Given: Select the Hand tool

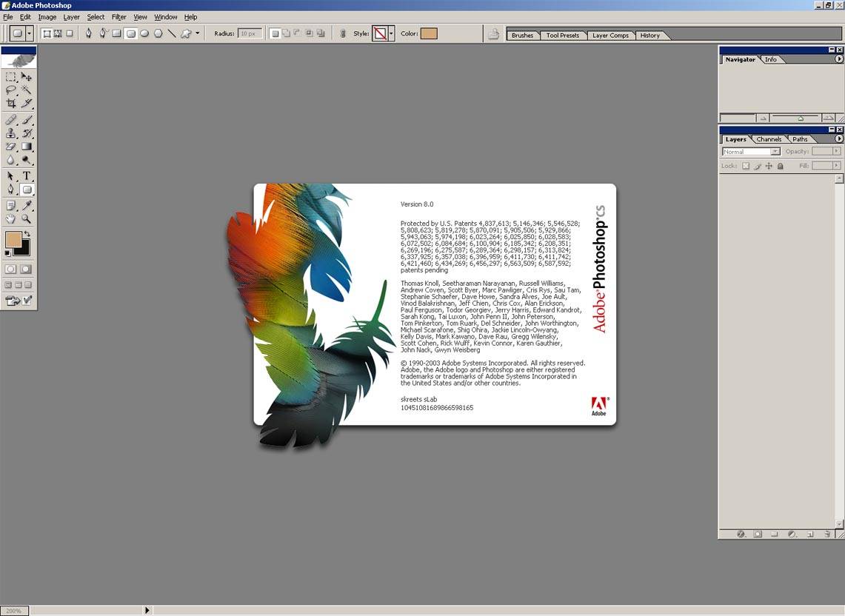Looking at the screenshot, I should pyautogui.click(x=11, y=219).
